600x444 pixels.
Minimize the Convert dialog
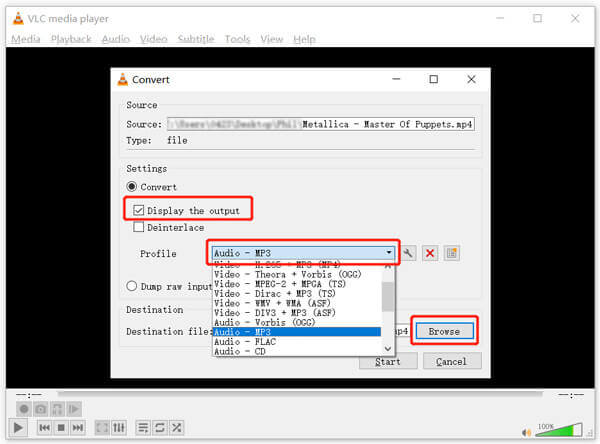(x=396, y=79)
